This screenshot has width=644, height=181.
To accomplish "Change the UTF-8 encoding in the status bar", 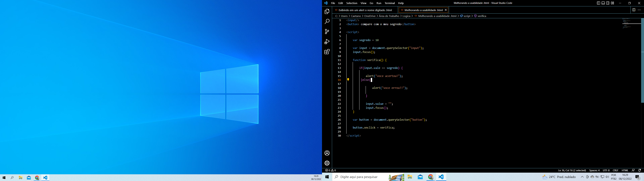I will pyautogui.click(x=606, y=170).
